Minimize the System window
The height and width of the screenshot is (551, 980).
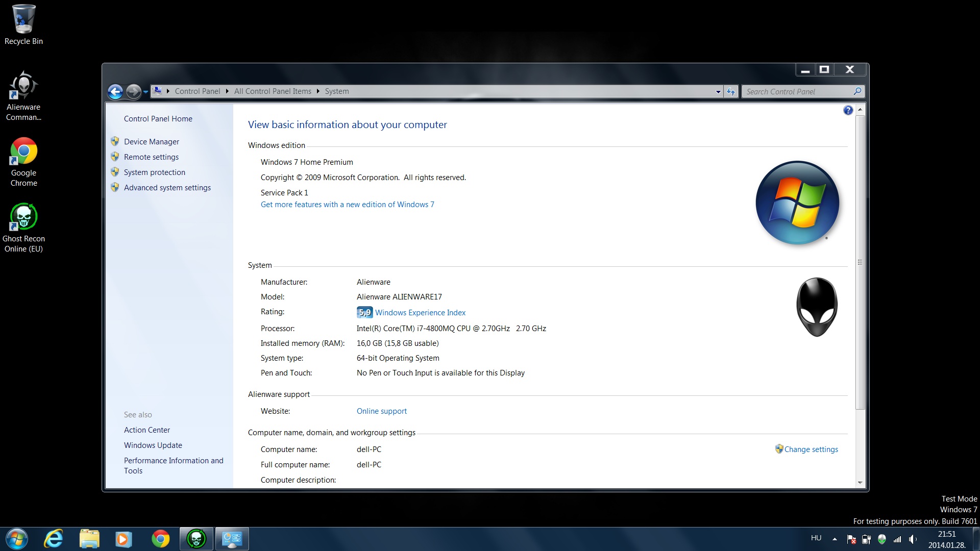805,69
